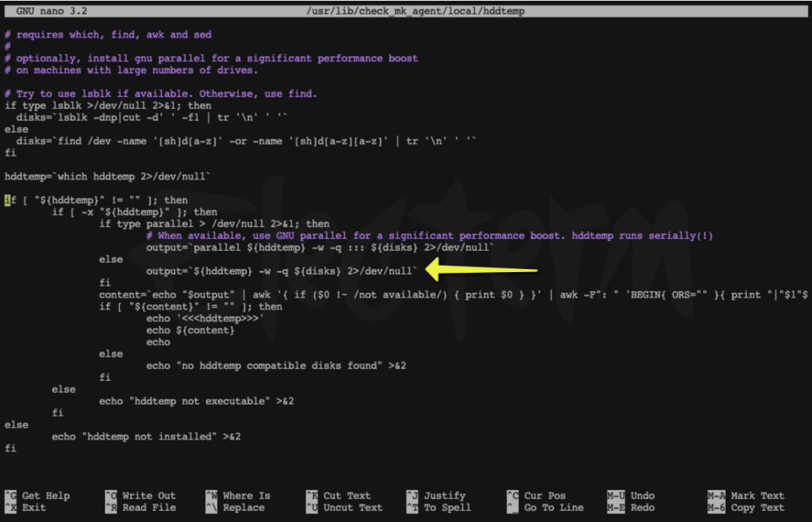The width and height of the screenshot is (812, 522).
Task: Click Cur Pos shortcut label
Action: click(x=545, y=496)
